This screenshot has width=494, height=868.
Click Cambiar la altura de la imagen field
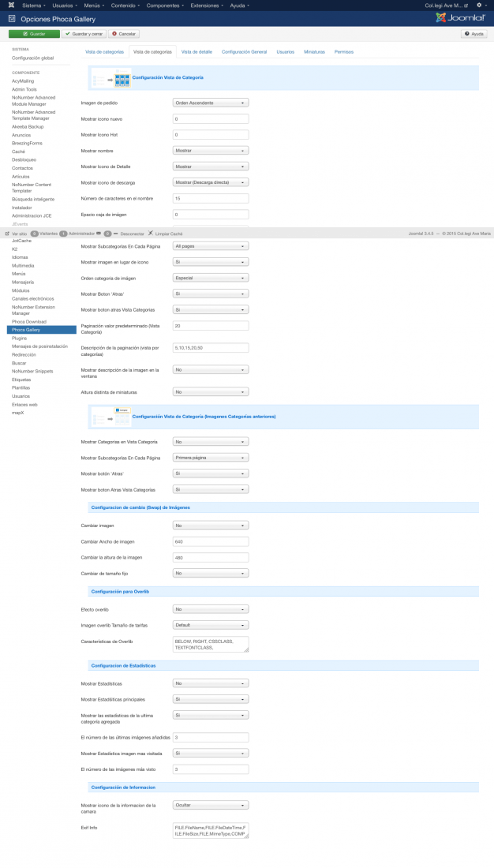(211, 557)
